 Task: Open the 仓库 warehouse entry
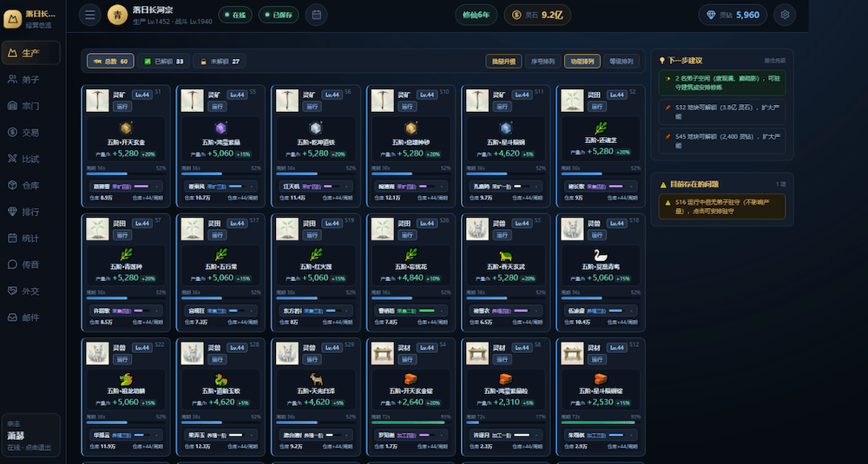coord(30,186)
